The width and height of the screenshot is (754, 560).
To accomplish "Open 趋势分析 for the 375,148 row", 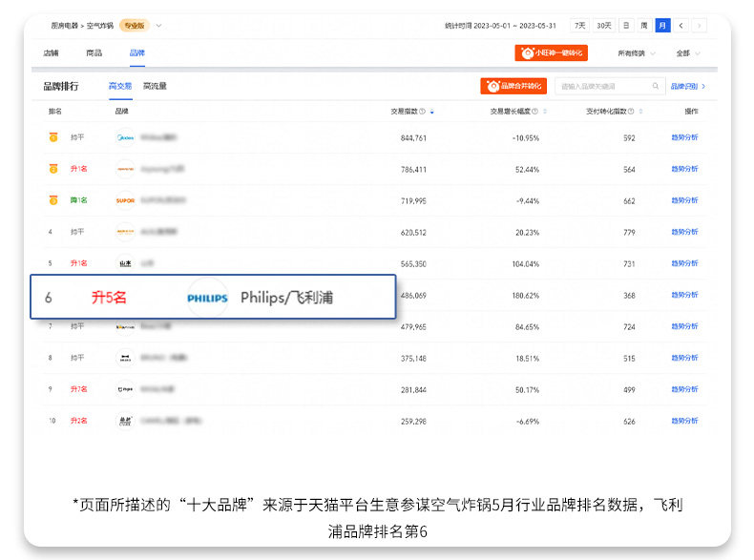I will (684, 358).
